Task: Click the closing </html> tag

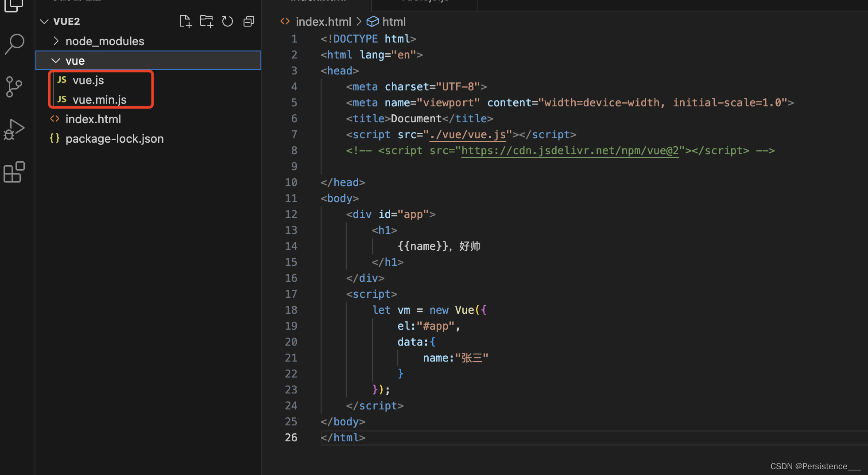Action: pos(343,438)
